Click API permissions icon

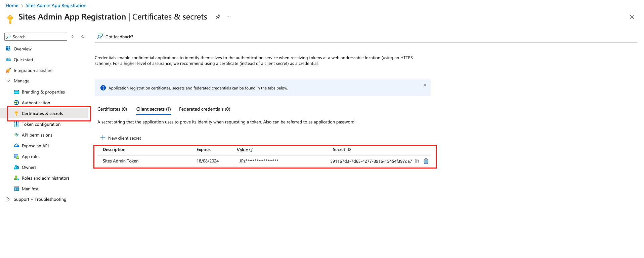pos(16,135)
